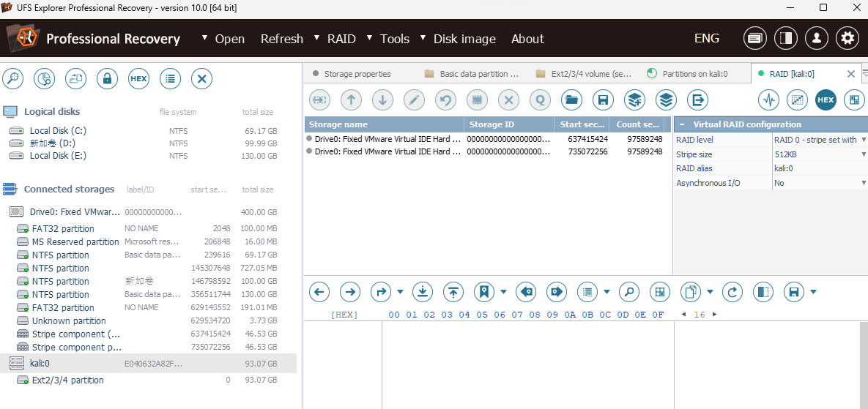Click the stacked layers icon in RAID toolbar
Viewport: 868px width, 409px height.
point(667,100)
